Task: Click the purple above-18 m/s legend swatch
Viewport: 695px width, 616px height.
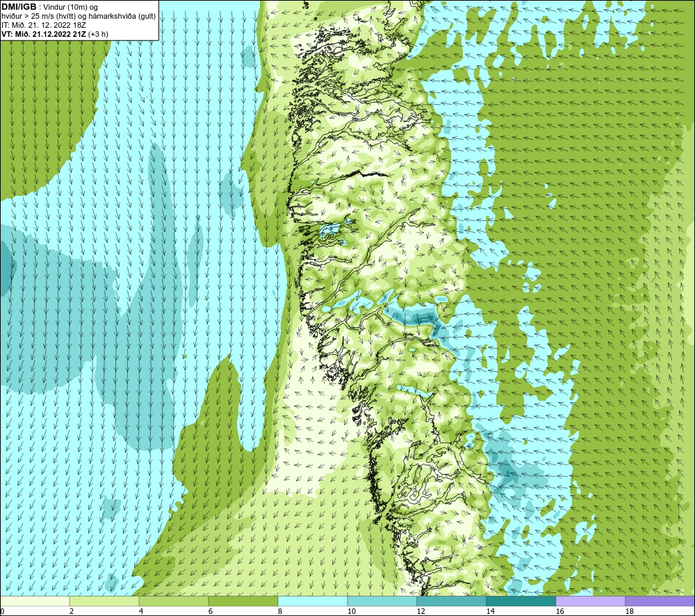Action: 660,601
